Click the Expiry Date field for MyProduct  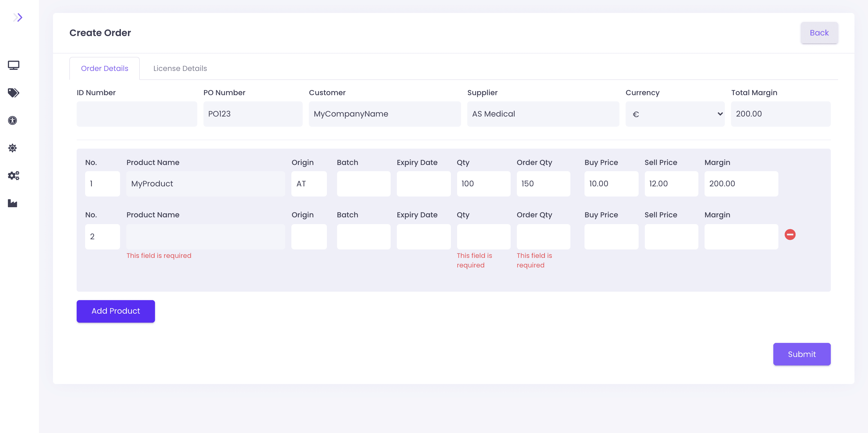tap(423, 184)
